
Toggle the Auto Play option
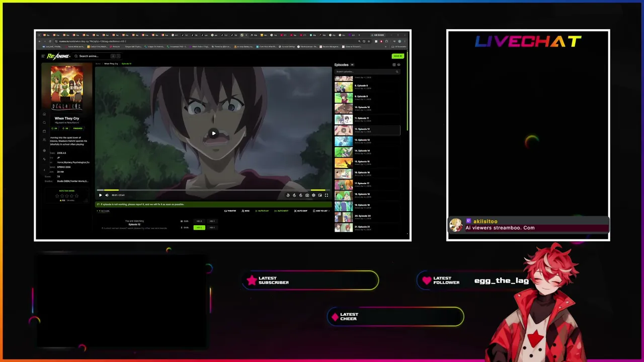(x=262, y=211)
